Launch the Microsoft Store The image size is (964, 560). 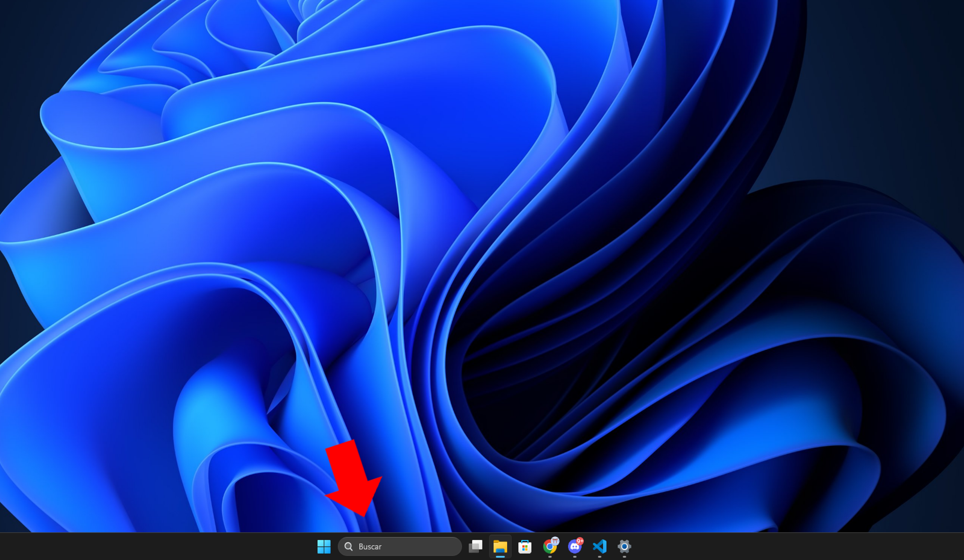coord(526,547)
